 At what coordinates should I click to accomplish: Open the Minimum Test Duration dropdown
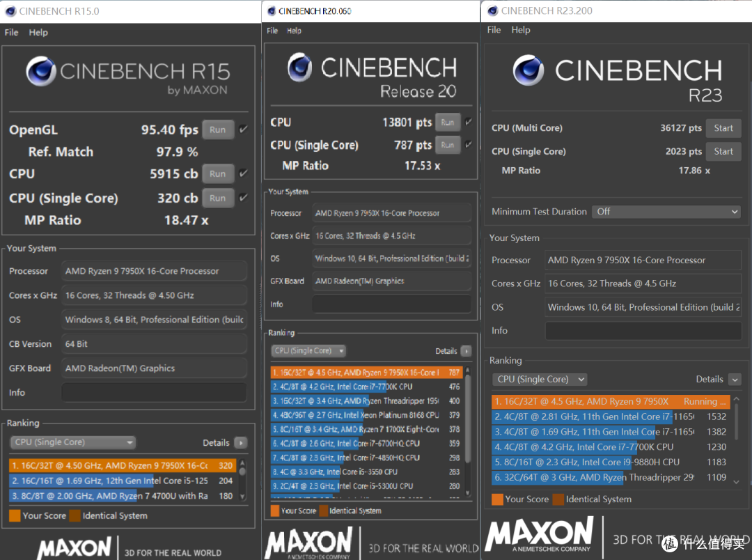pyautogui.click(x=666, y=212)
